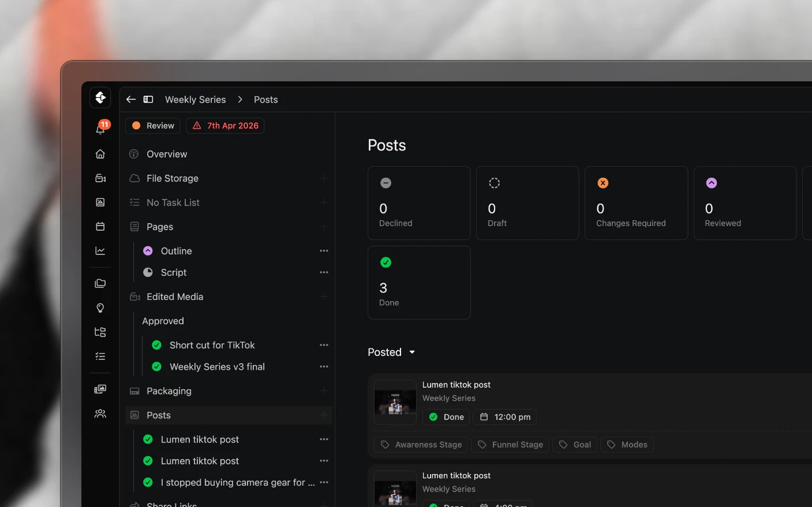Open more options for Short cut for TikTok

[x=324, y=345]
